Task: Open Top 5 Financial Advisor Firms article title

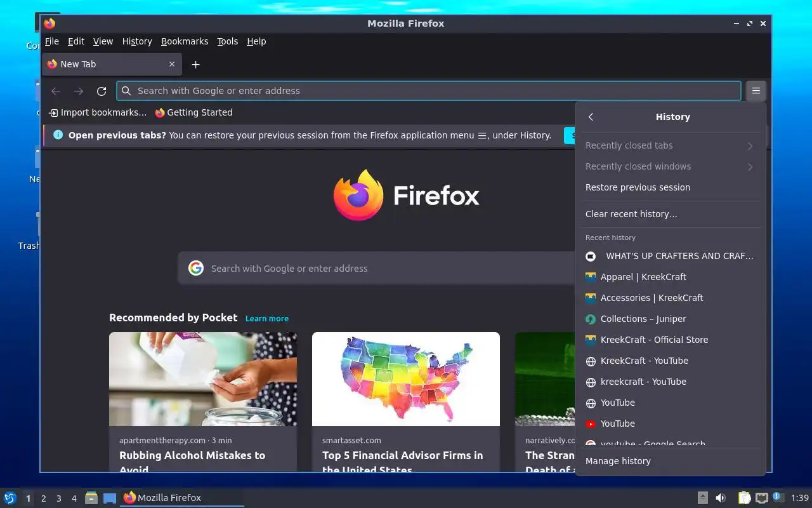Action: [x=403, y=462]
